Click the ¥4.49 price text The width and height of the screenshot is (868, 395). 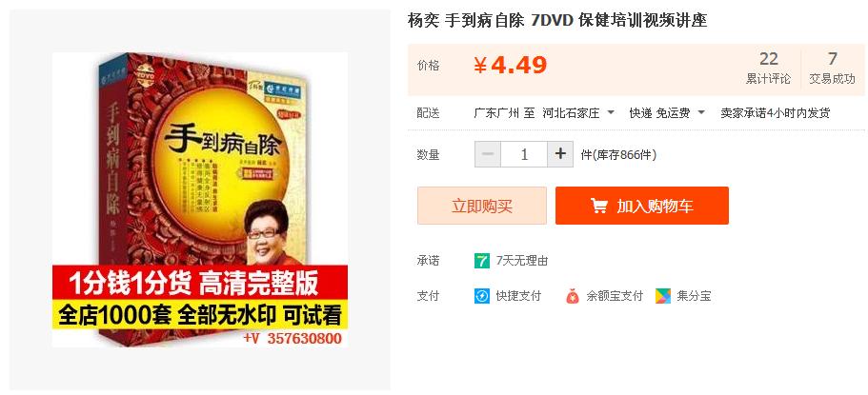pos(511,66)
